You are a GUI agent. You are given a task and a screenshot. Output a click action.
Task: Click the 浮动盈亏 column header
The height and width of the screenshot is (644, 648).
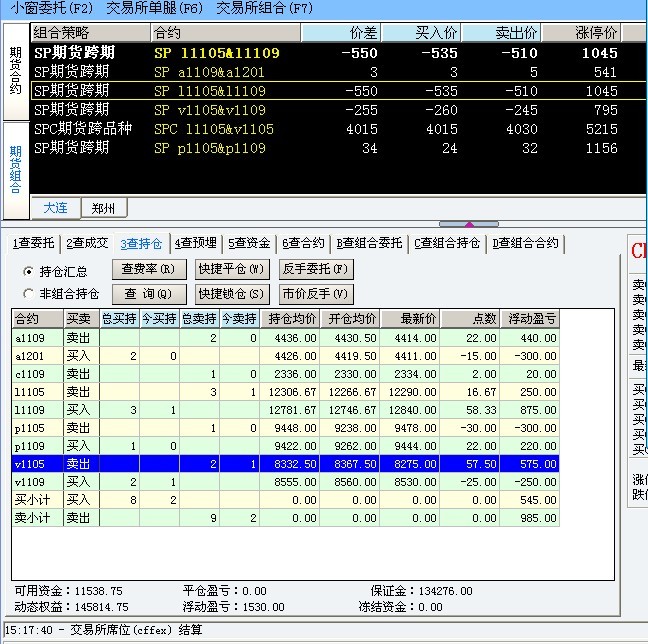(530, 319)
